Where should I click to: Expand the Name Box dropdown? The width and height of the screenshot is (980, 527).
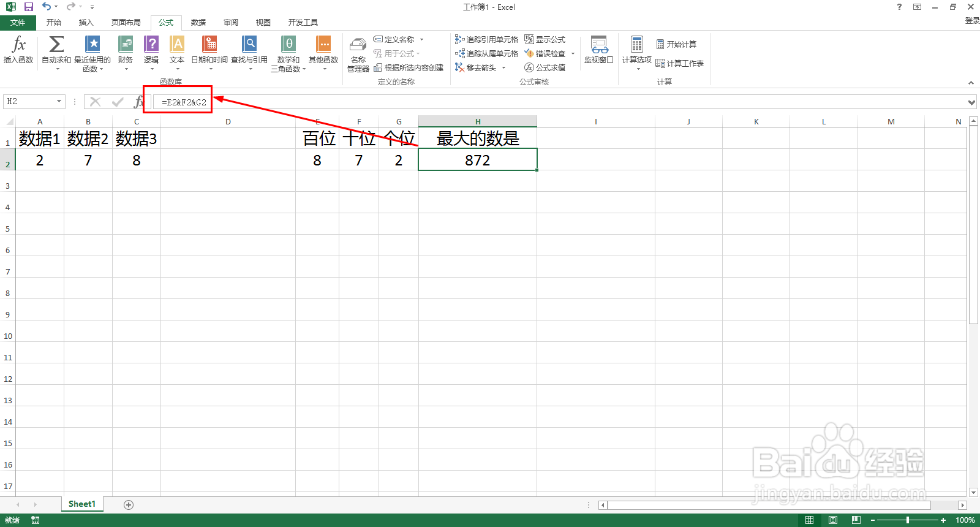[59, 101]
